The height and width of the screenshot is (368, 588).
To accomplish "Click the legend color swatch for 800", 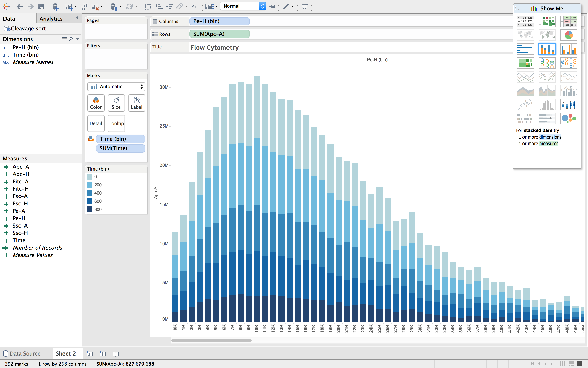I will (x=89, y=209).
